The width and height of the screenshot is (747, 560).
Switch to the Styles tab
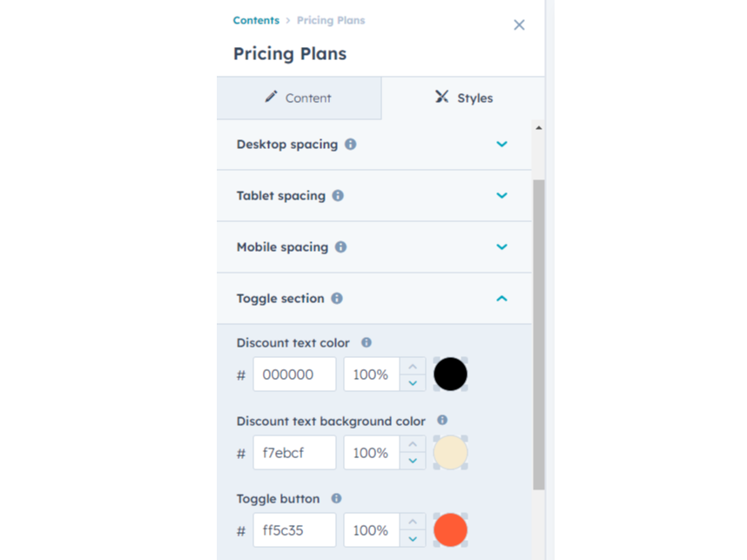462,98
